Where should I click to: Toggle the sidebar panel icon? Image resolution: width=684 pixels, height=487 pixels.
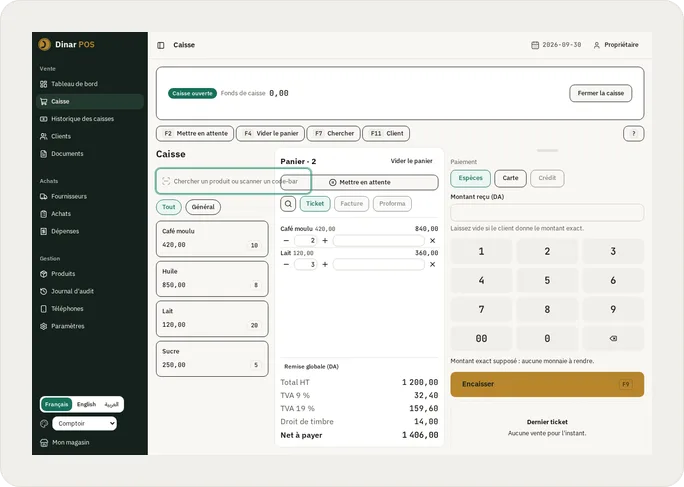(x=161, y=45)
